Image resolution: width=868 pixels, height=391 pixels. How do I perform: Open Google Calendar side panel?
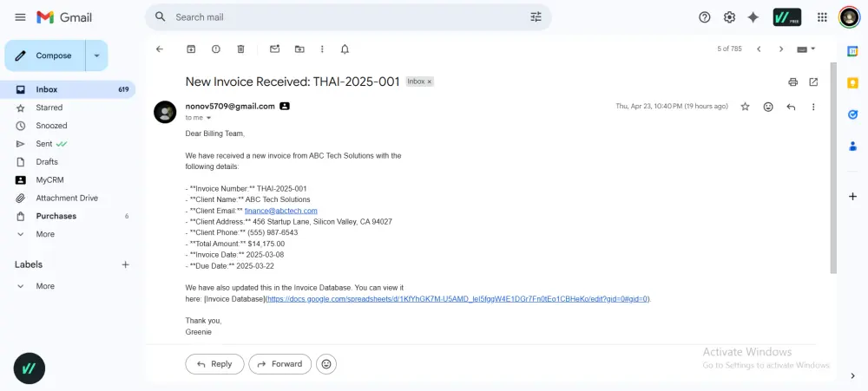(x=852, y=51)
